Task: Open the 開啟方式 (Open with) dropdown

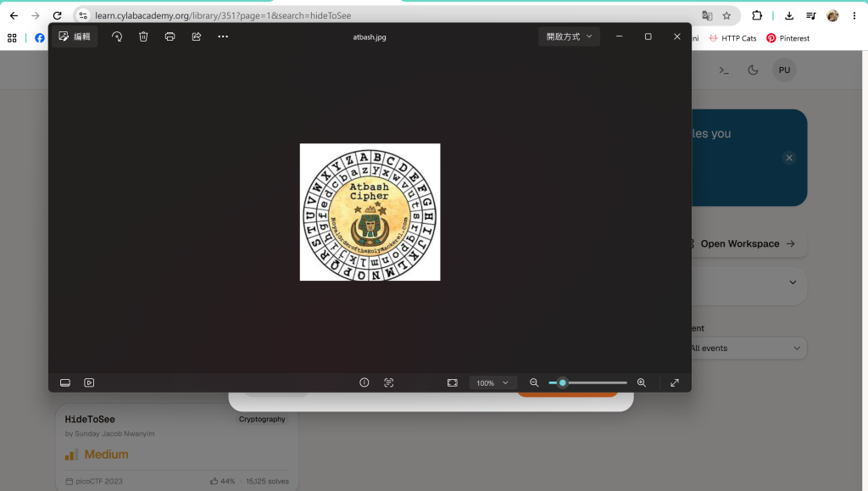Action: point(569,36)
